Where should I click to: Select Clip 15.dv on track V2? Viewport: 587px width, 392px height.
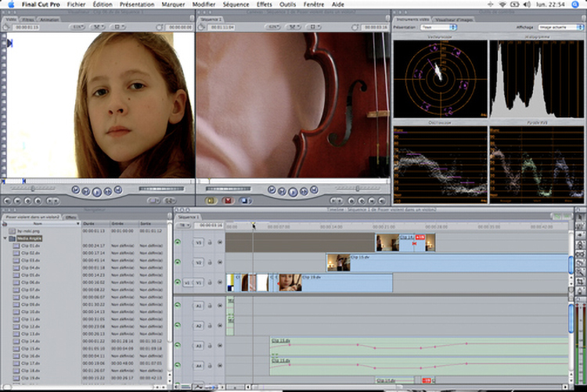point(448,263)
